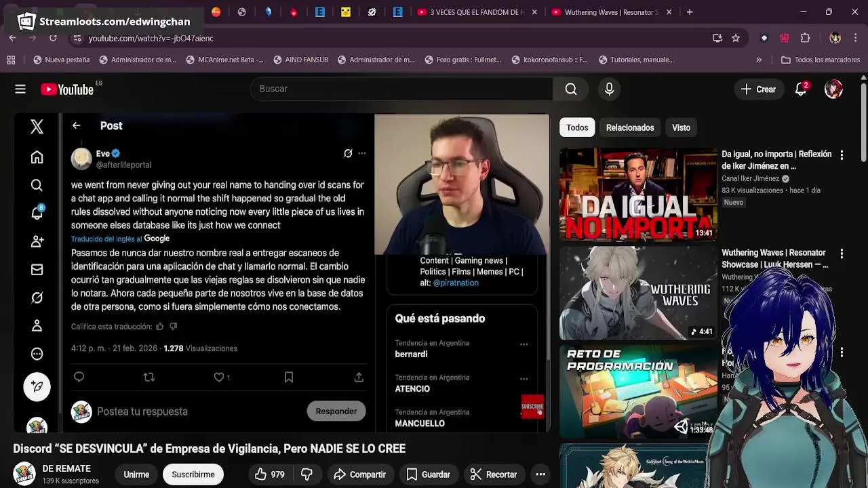Open Todos los marcadores folder
The image size is (868, 488).
(821, 60)
